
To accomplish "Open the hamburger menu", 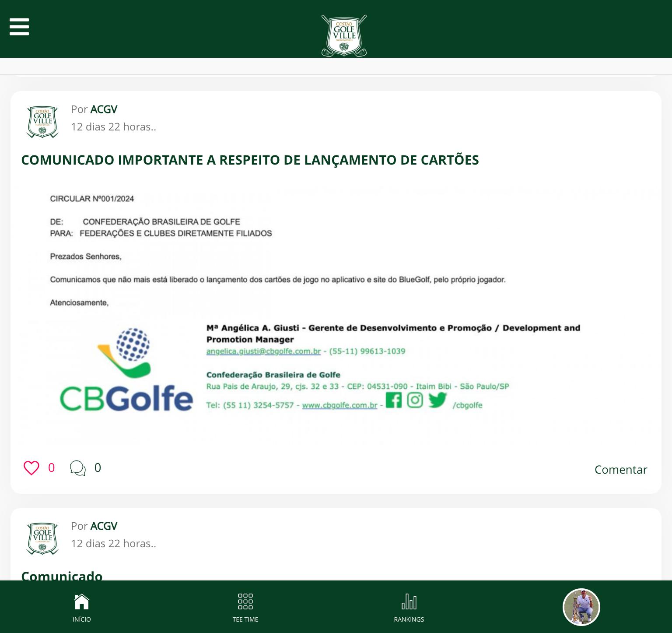I will click(19, 27).
